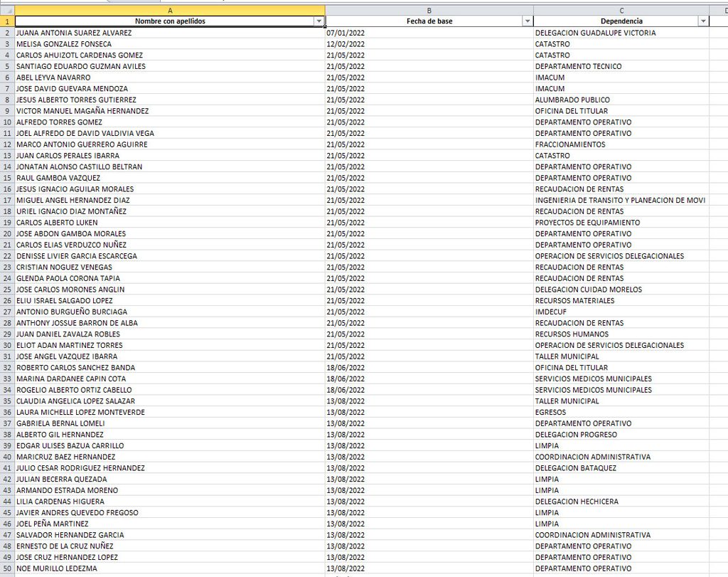Select the RECURSOS MATERIALES cell
This screenshot has width=728, height=577.
click(x=621, y=300)
